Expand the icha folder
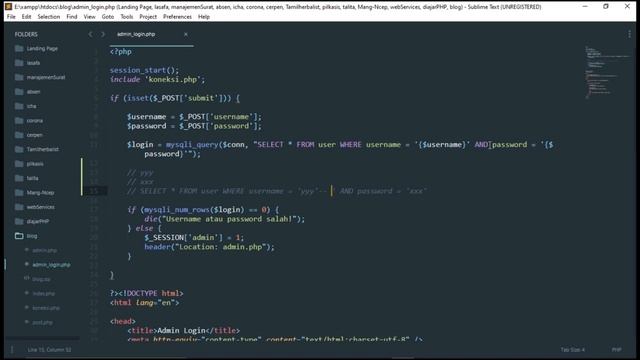The height and width of the screenshot is (360, 640). (25, 106)
